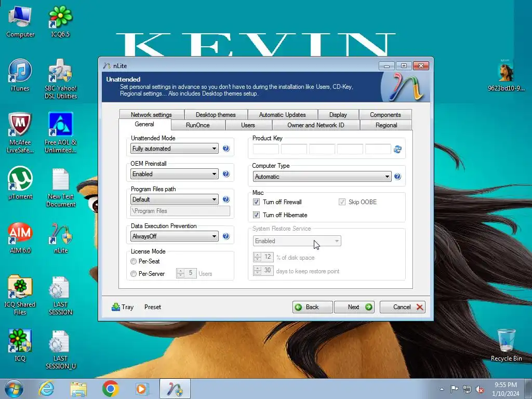Open Windows Explorer from taskbar
The height and width of the screenshot is (399, 532).
(x=78, y=389)
